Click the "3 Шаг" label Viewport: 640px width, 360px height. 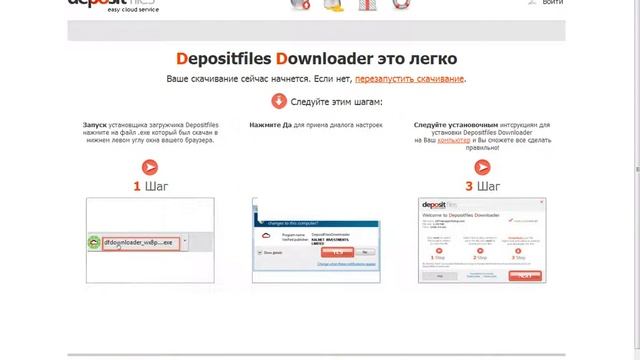coord(482,187)
